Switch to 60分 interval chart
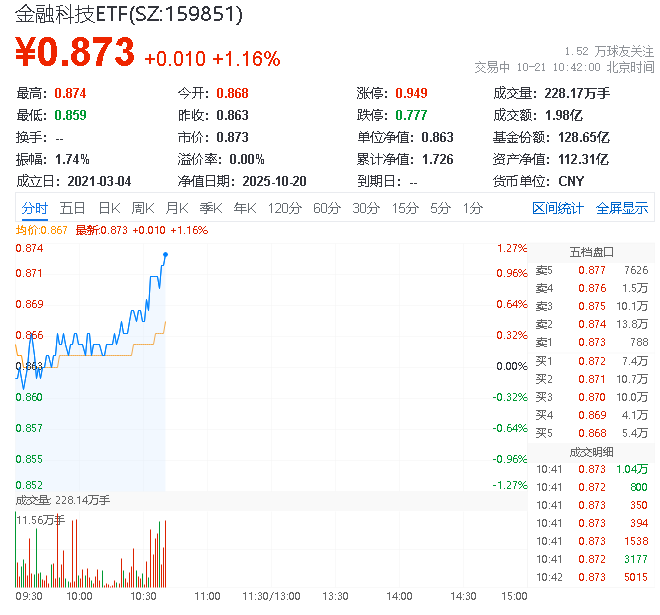The height and width of the screenshot is (615, 660). [327, 208]
